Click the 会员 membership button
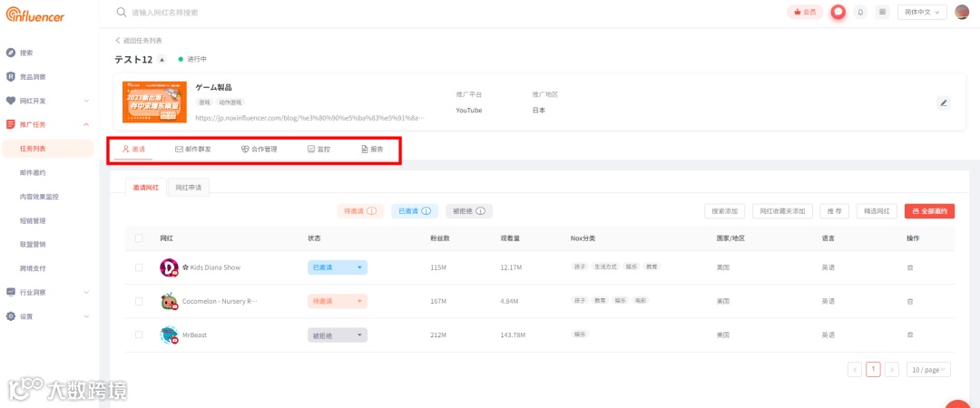This screenshot has width=980, height=408. coord(805,12)
